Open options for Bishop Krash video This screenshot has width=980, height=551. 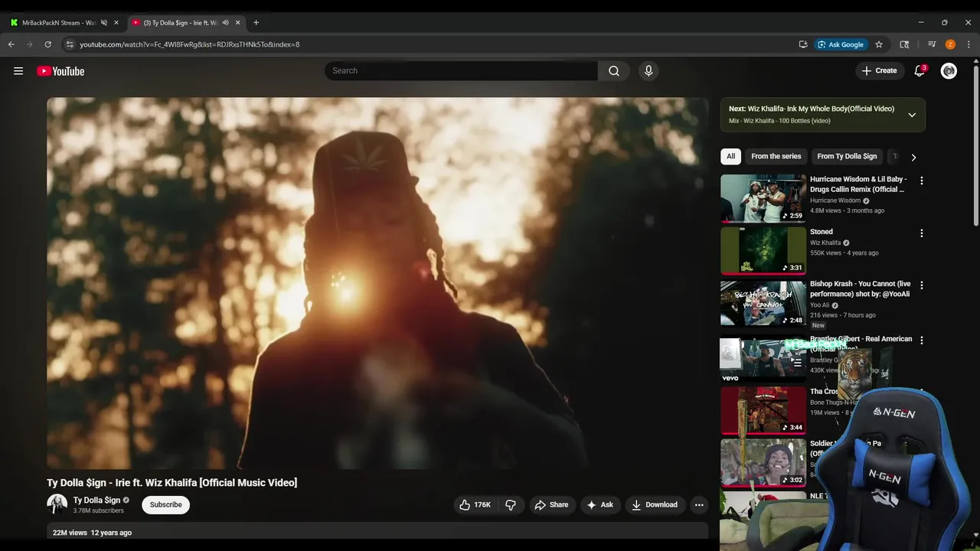922,285
